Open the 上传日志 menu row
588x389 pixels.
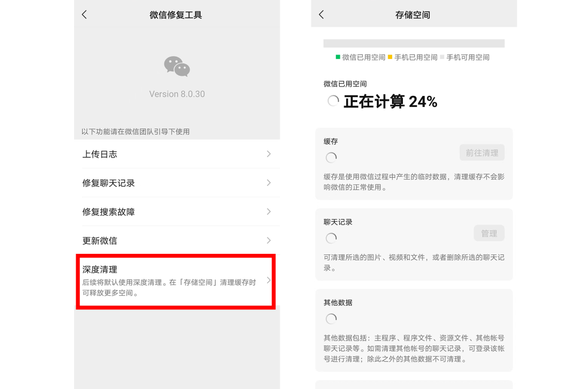(177, 154)
